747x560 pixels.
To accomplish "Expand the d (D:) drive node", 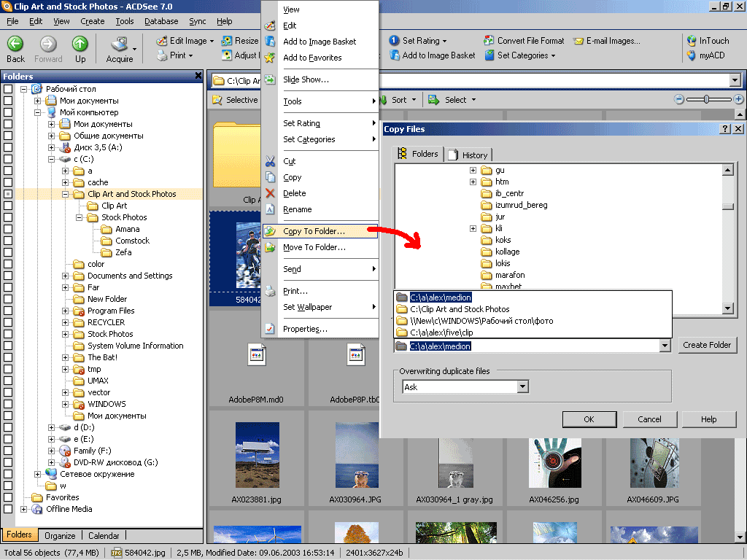I will coord(52,427).
